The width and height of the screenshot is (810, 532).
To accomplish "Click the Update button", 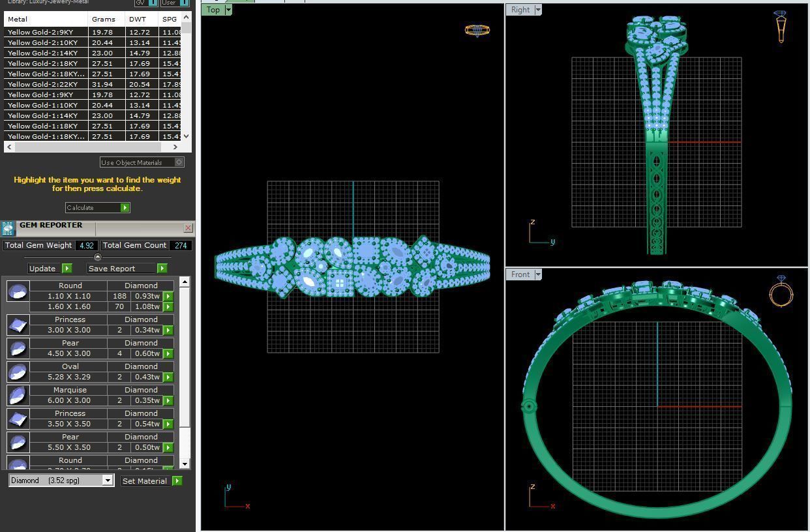I will tap(50, 268).
